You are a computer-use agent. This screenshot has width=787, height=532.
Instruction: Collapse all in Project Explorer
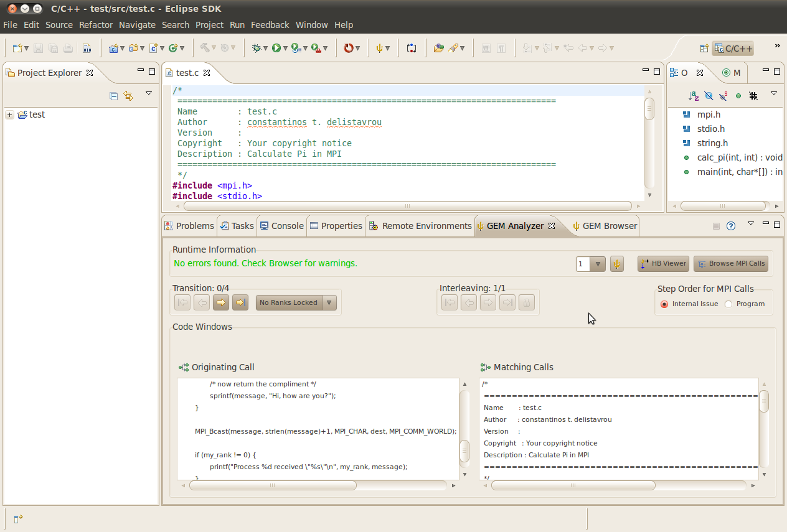click(x=114, y=96)
